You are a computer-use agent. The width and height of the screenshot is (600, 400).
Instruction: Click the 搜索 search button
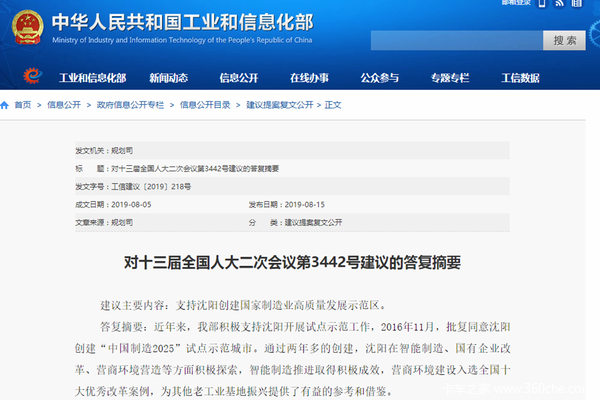(x=563, y=41)
